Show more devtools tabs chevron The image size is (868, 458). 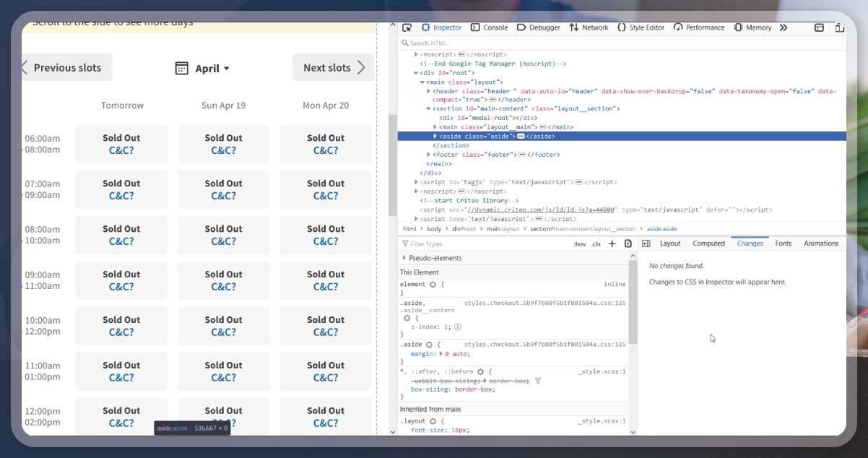pyautogui.click(x=784, y=27)
